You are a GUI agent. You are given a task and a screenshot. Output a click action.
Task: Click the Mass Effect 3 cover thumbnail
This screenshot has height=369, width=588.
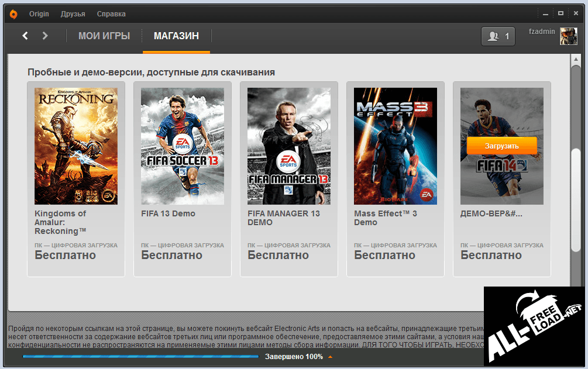point(396,146)
